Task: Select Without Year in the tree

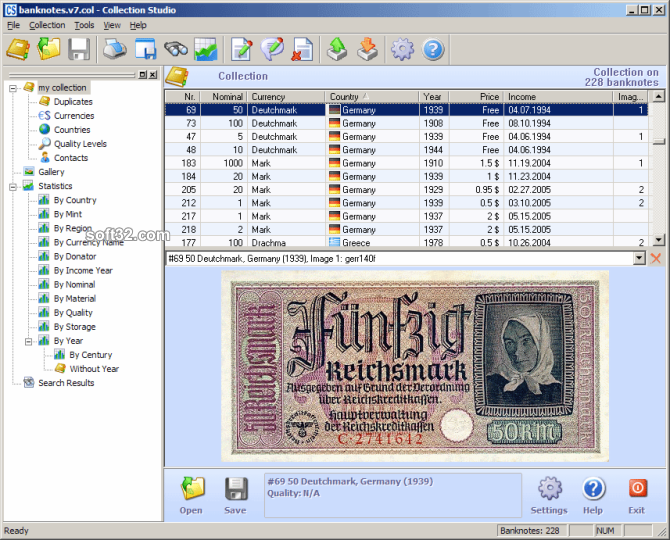Action: pyautogui.click(x=94, y=369)
